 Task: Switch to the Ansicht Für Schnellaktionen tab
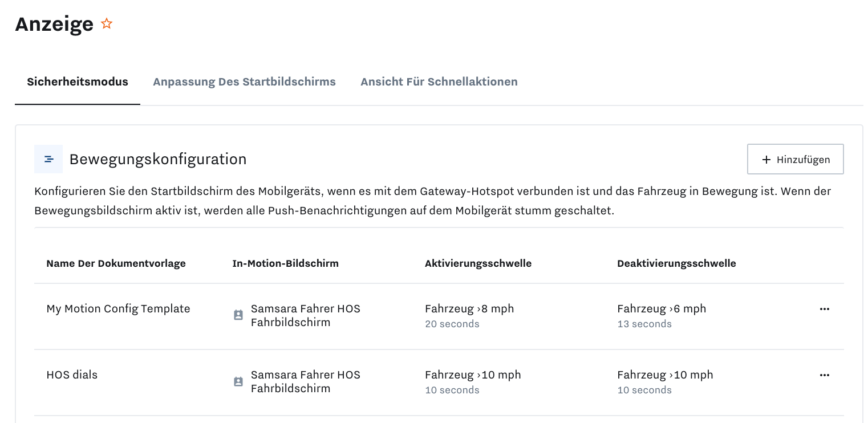tap(439, 82)
